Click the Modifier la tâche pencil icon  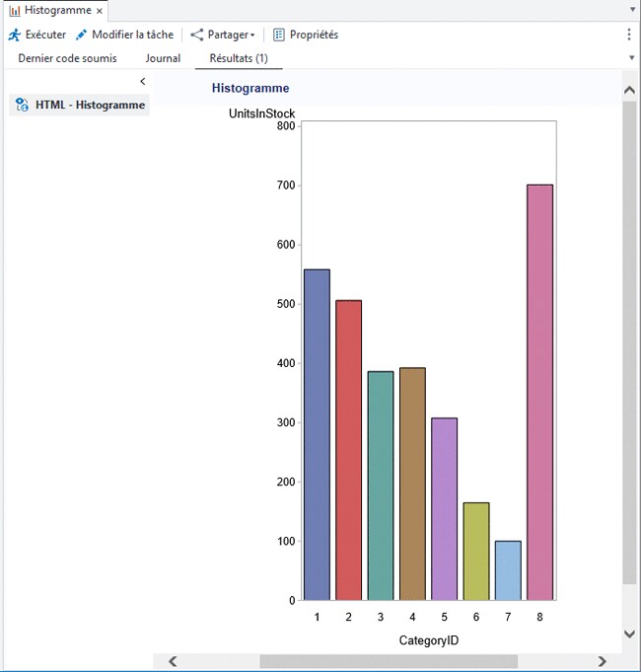tap(82, 35)
